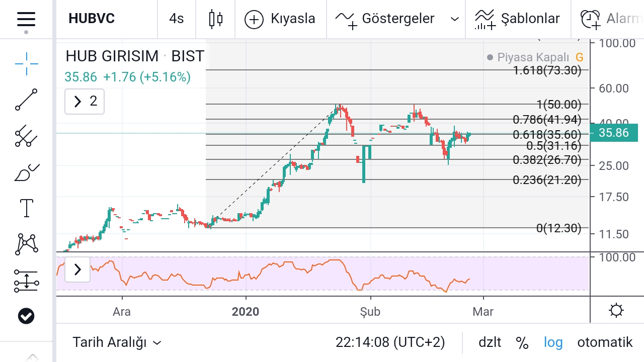Open the prediction and measurement tools
Image resolution: width=644 pixels, height=362 pixels.
[x=26, y=281]
